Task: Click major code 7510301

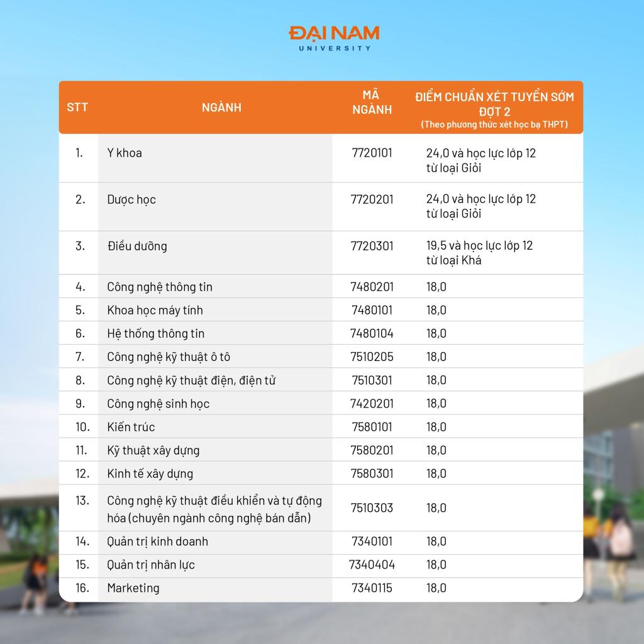Action: pos(372,380)
